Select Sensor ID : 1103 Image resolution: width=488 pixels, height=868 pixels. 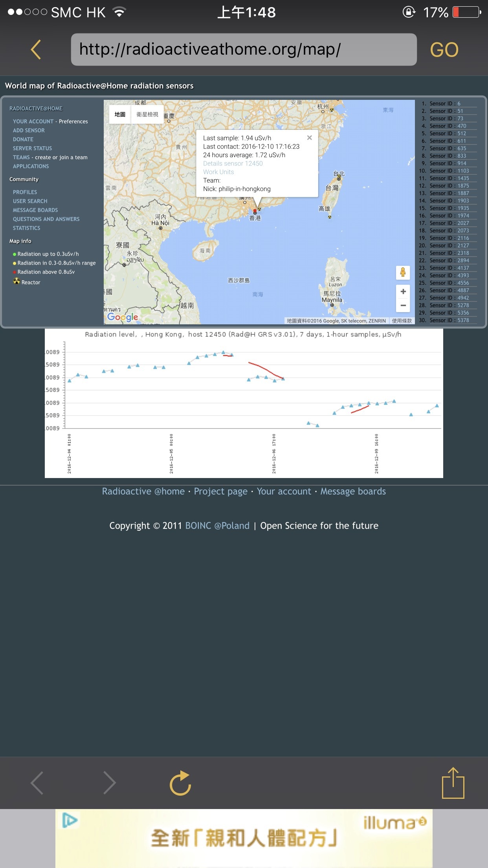pyautogui.click(x=449, y=171)
